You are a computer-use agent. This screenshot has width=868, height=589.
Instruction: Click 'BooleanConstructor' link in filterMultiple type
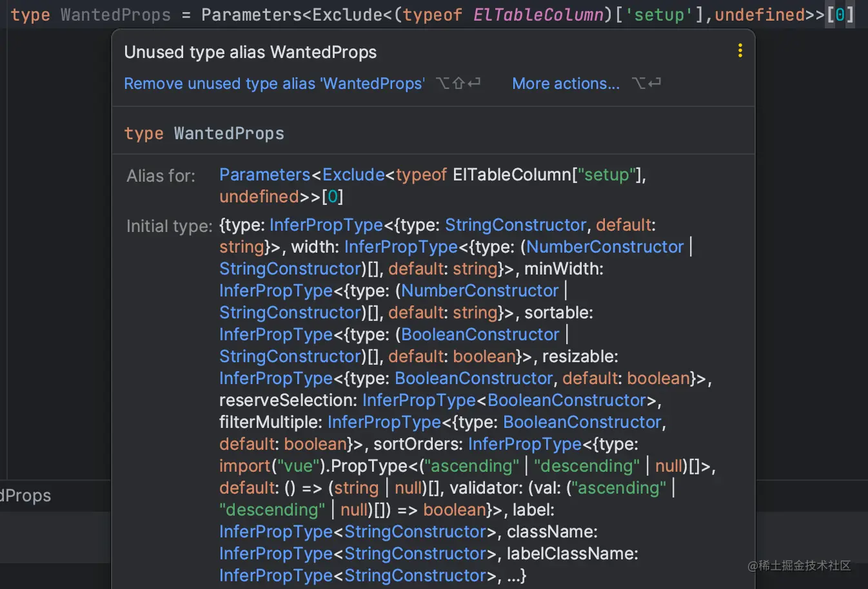(x=582, y=422)
